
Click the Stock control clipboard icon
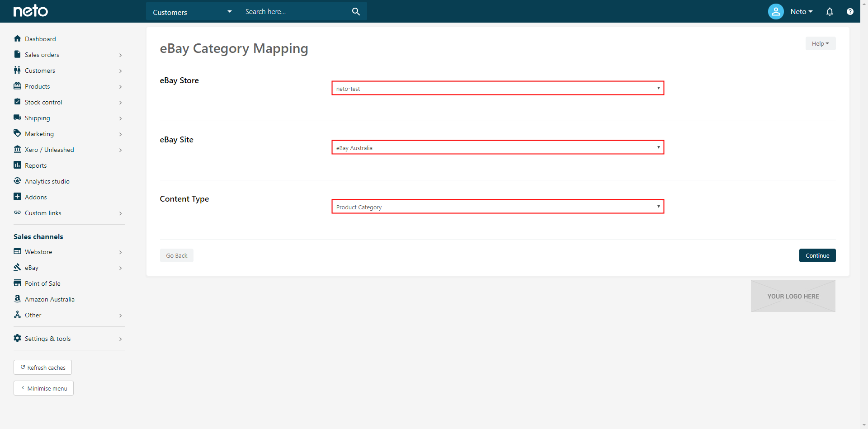pos(17,102)
